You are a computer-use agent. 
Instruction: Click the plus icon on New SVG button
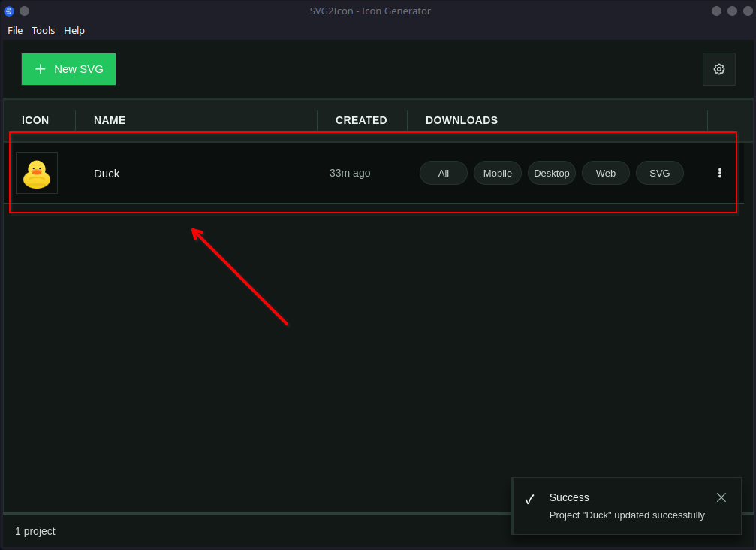point(41,68)
